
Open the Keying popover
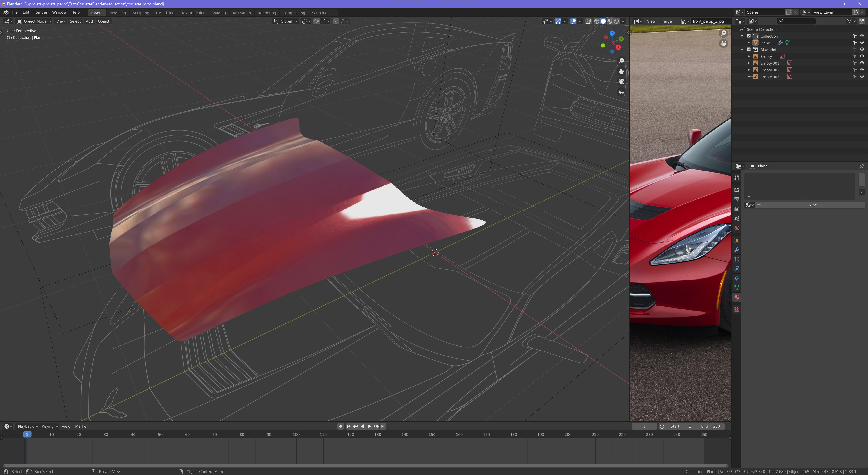[x=50, y=426]
